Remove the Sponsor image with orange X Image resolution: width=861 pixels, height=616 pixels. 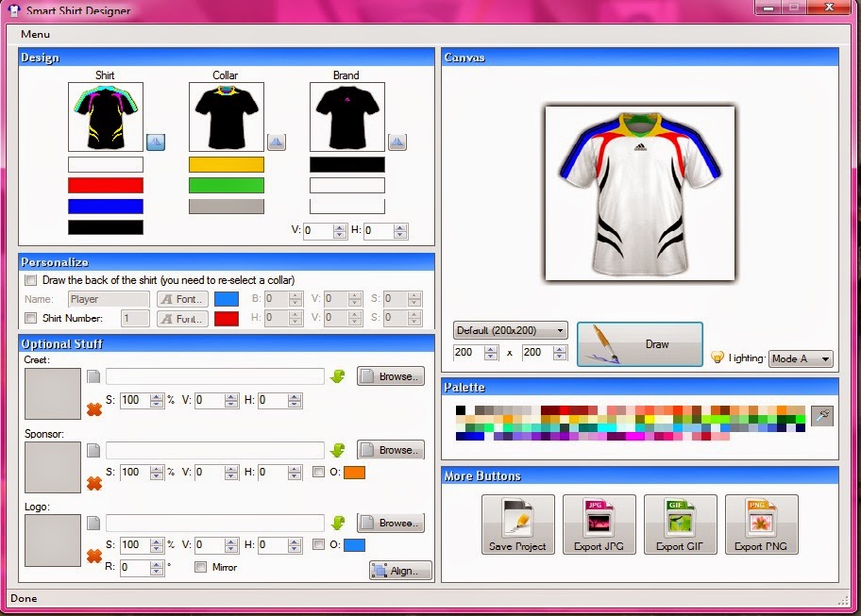pyautogui.click(x=94, y=483)
